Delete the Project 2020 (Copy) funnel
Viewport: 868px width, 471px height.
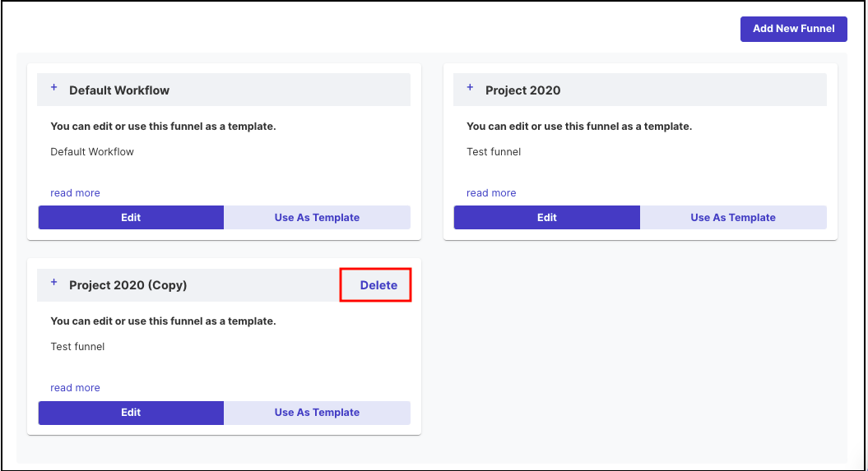tap(378, 285)
